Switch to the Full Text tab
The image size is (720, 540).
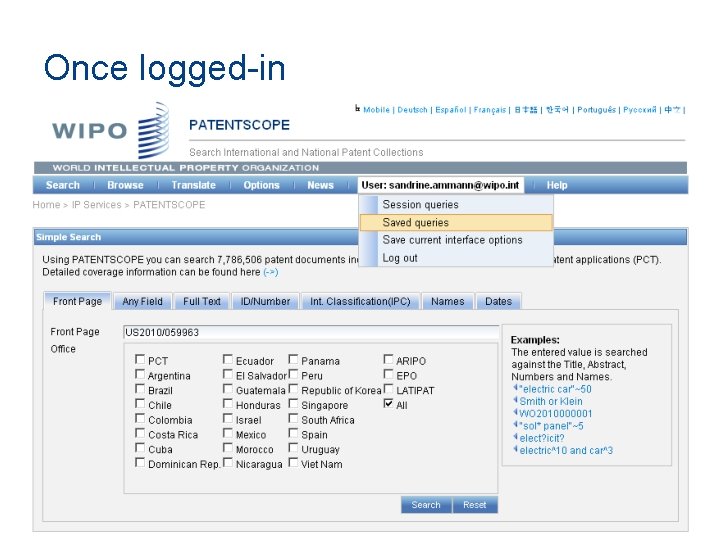tap(202, 301)
